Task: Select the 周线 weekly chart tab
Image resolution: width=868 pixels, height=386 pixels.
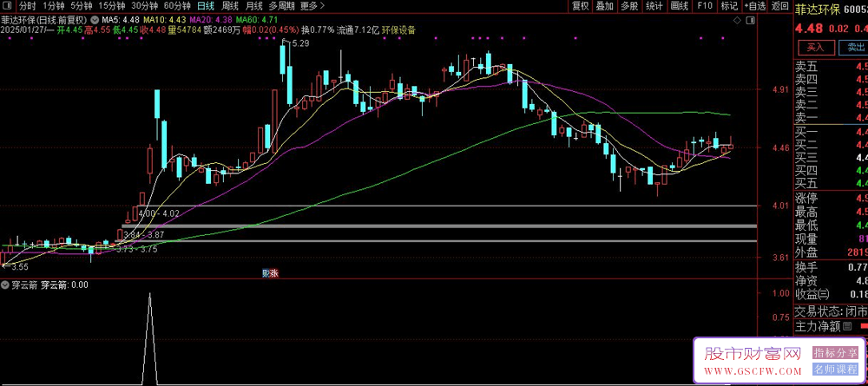Action: tap(230, 6)
